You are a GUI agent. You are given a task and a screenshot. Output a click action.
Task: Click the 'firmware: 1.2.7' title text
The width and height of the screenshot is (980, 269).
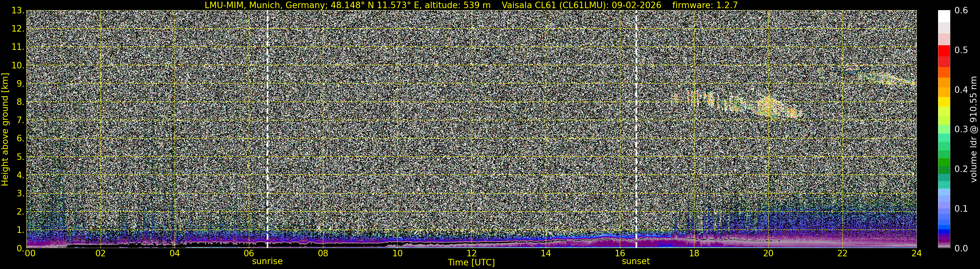[705, 5]
